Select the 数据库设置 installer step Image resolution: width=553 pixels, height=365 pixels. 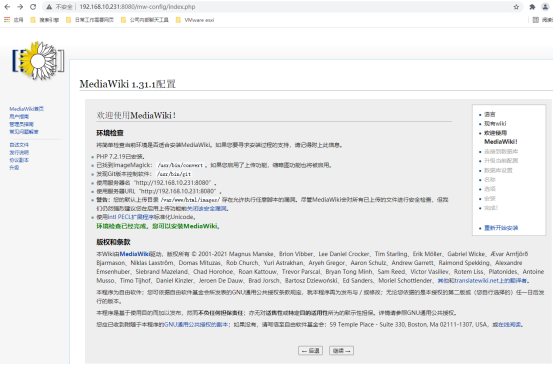[498, 170]
